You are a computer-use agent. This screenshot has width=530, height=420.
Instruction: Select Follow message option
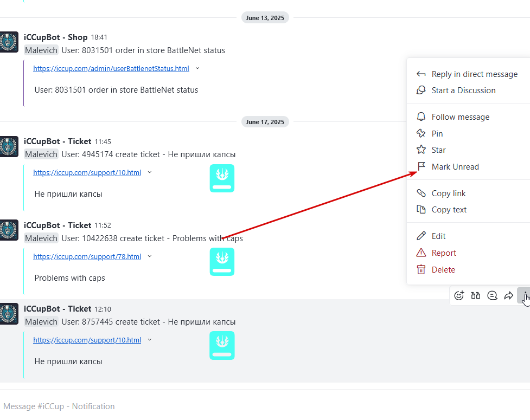[468, 117]
